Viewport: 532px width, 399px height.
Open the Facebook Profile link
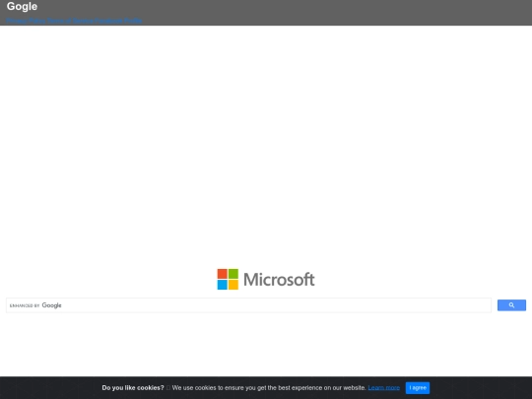click(118, 21)
